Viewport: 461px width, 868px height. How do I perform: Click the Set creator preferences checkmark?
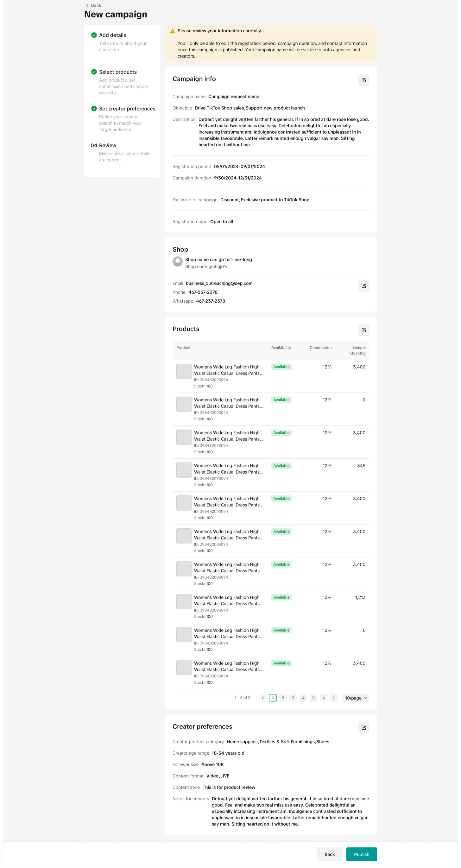tap(94, 109)
